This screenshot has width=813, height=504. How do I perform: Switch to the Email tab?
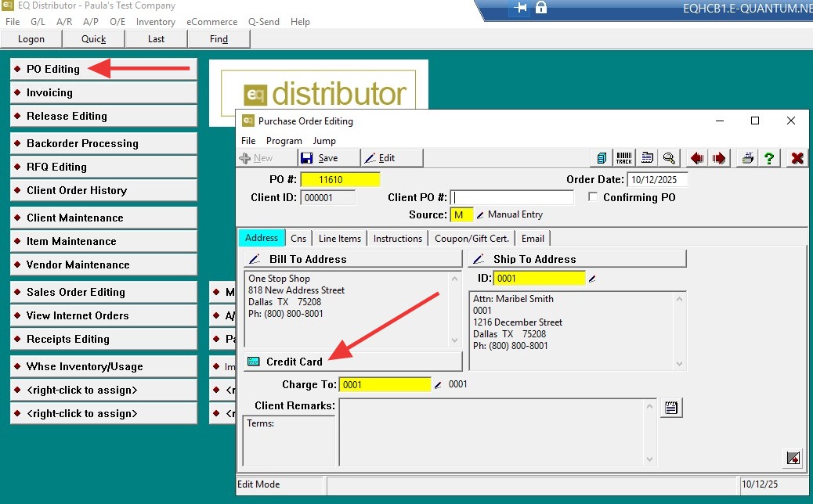pos(533,238)
